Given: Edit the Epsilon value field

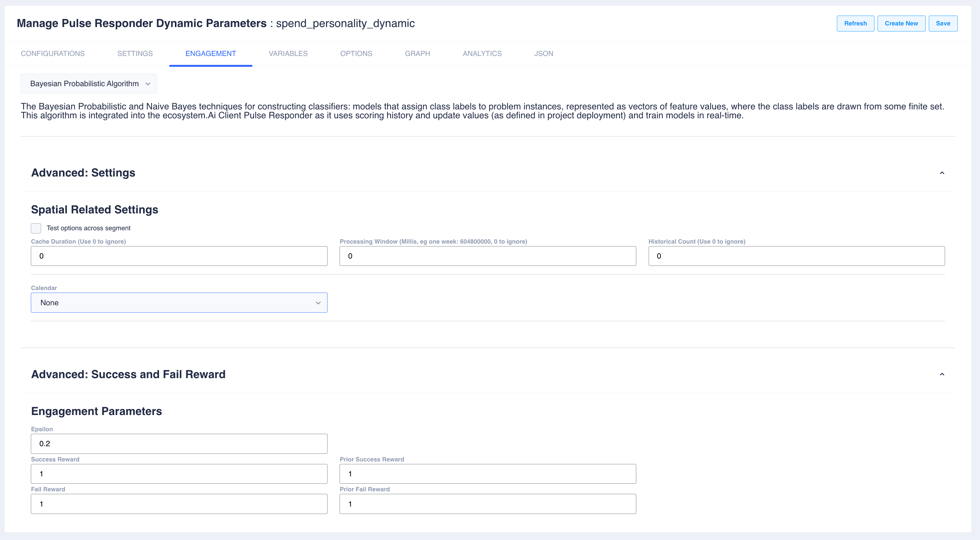Looking at the screenshot, I should [x=179, y=444].
